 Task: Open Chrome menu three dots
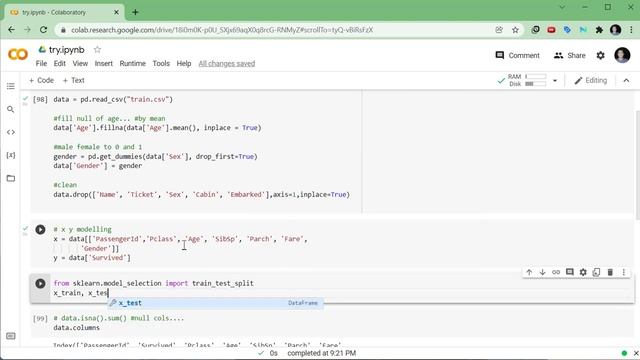[631, 30]
